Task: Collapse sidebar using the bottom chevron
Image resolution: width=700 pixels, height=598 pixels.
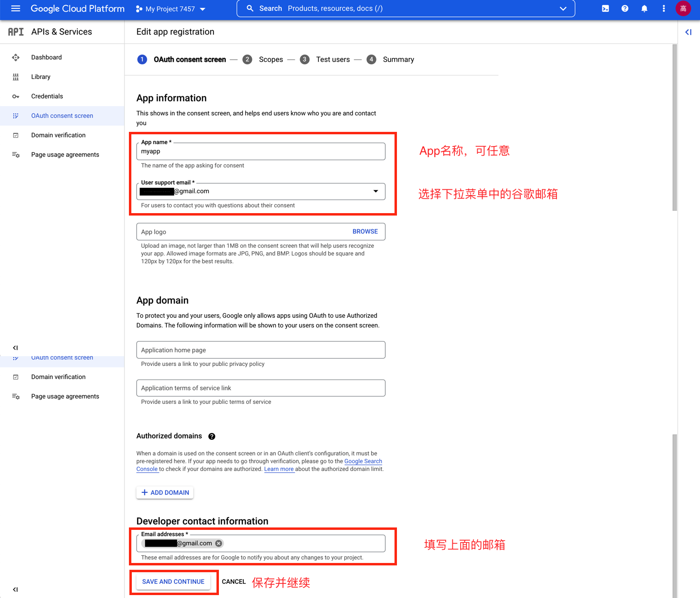Action: (15, 589)
